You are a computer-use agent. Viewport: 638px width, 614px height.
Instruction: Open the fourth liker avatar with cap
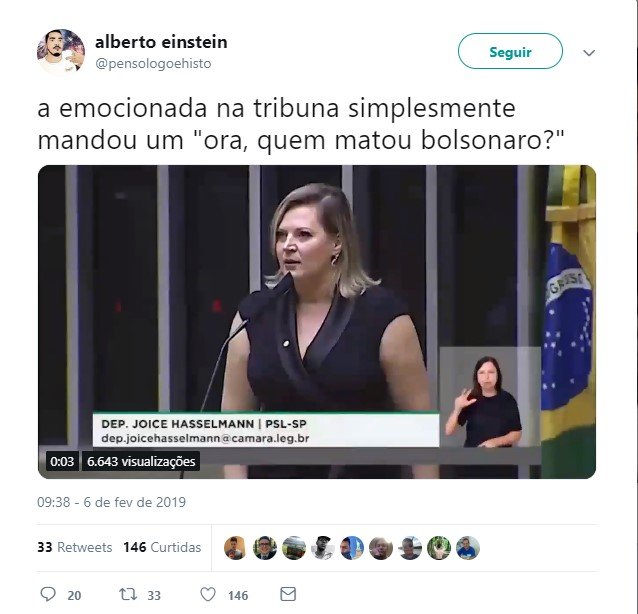click(x=323, y=548)
